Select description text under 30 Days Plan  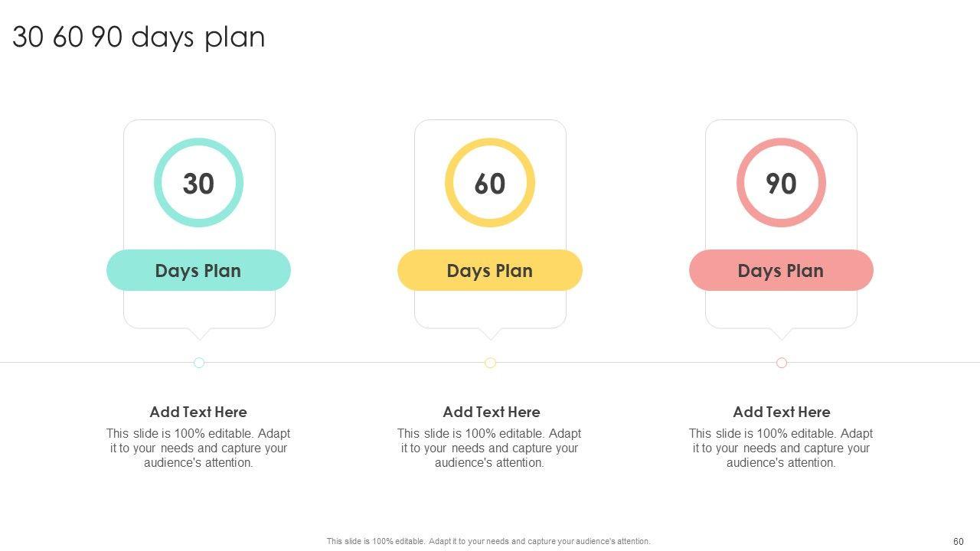click(x=198, y=448)
